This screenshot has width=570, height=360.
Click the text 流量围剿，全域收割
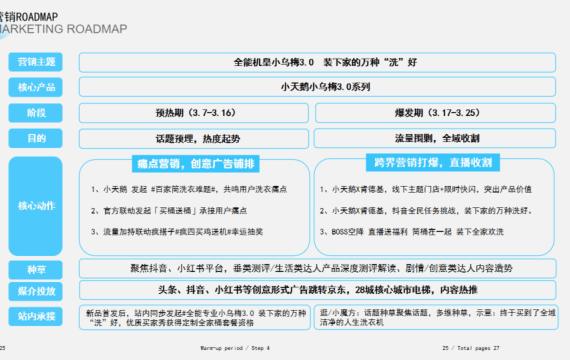[437, 138]
